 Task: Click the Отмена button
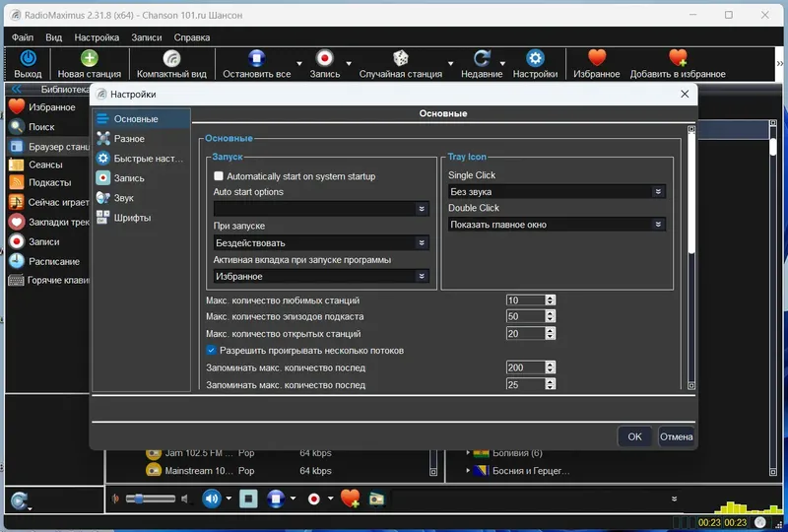tap(676, 436)
